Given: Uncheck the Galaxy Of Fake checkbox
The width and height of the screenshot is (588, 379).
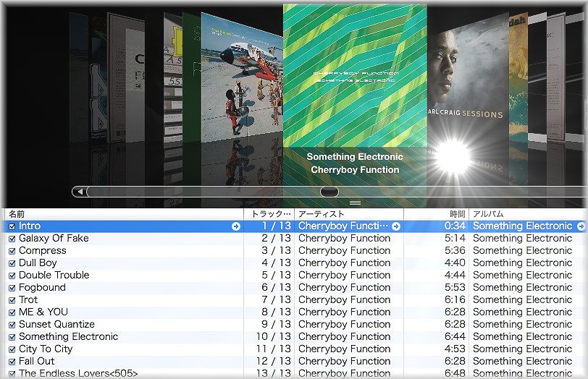Looking at the screenshot, I should 12,239.
